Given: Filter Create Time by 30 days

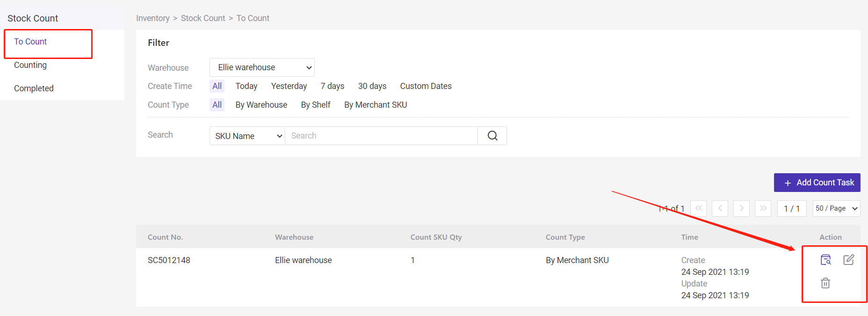Looking at the screenshot, I should (x=372, y=86).
